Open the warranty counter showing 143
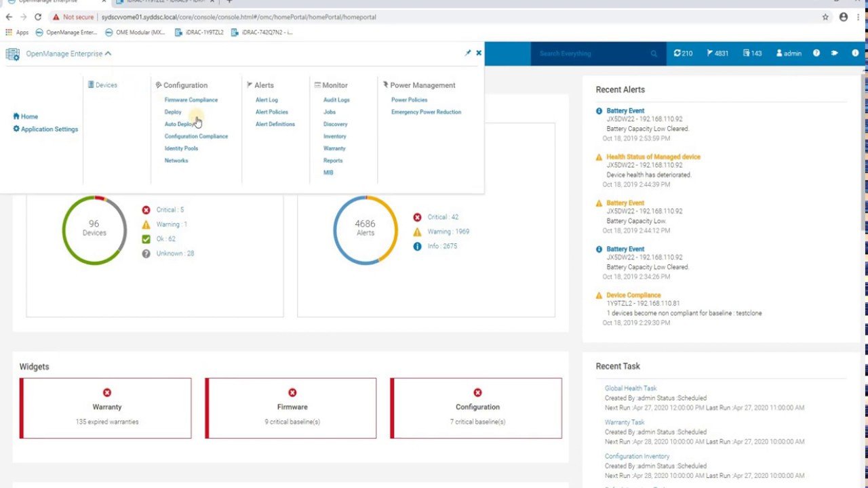The width and height of the screenshot is (868, 488). tap(752, 54)
